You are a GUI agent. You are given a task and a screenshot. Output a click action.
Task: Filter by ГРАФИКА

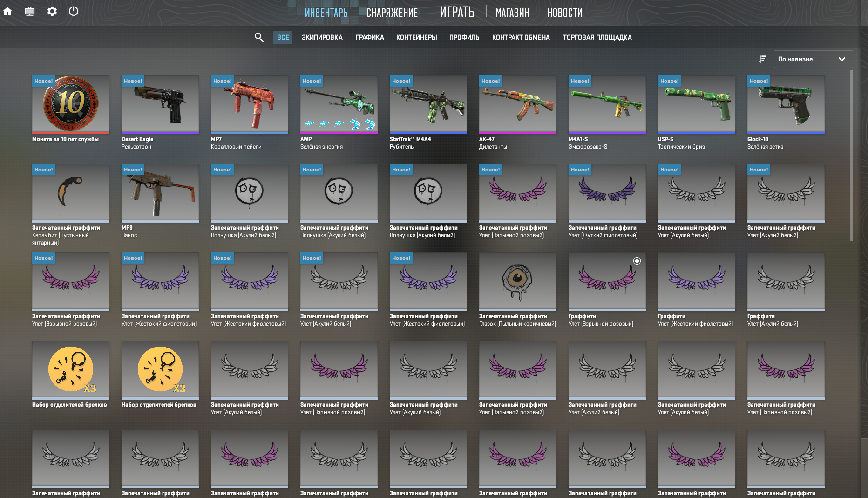tap(370, 37)
